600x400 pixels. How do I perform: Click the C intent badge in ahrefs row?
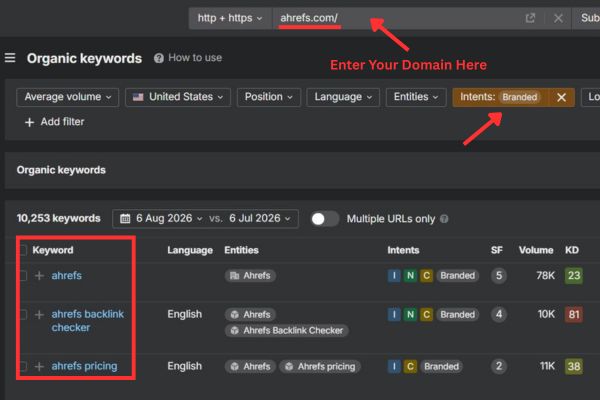click(x=426, y=276)
